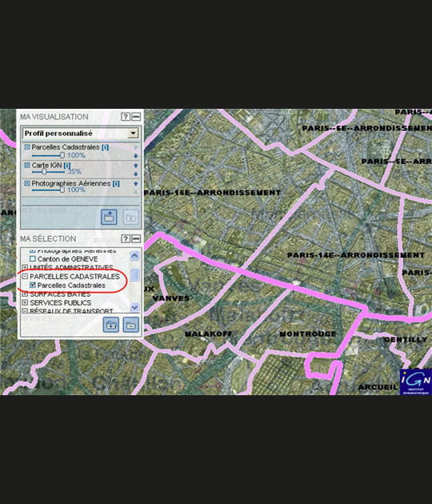Click the MONTROUGE map label
Screen dimensions: 432x504
[308, 334]
